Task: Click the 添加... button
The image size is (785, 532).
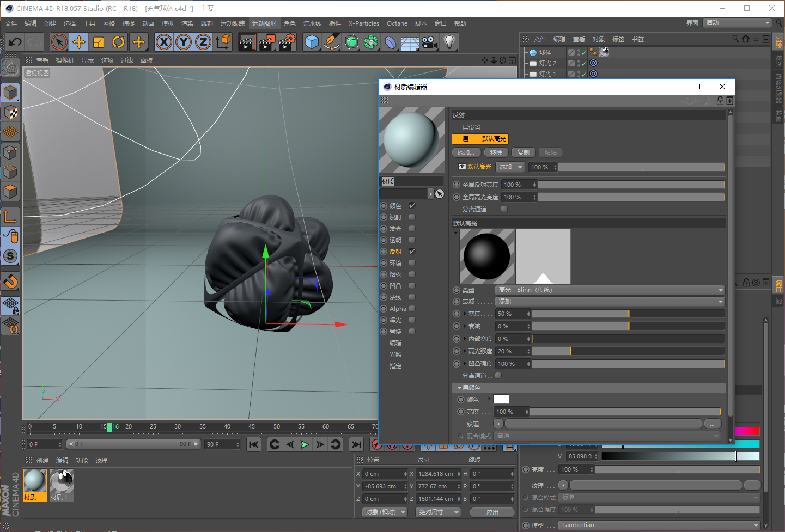Action: 467,152
